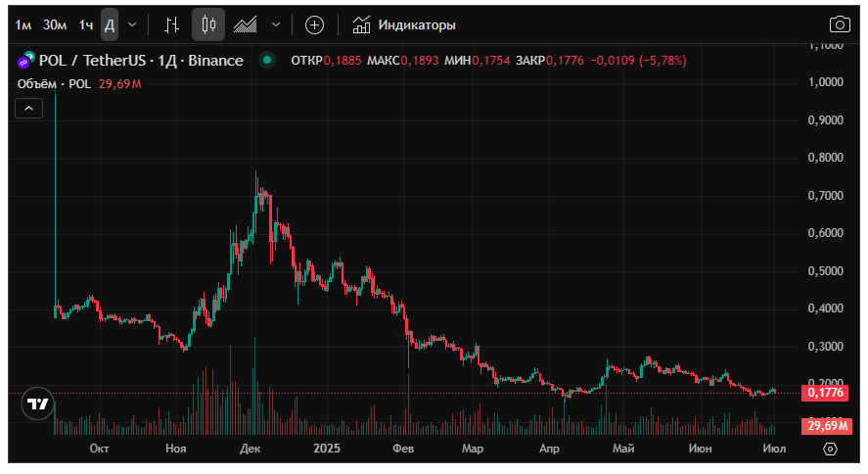868x474 pixels.
Task: Click the Мар label on time axis
Action: tap(473, 449)
